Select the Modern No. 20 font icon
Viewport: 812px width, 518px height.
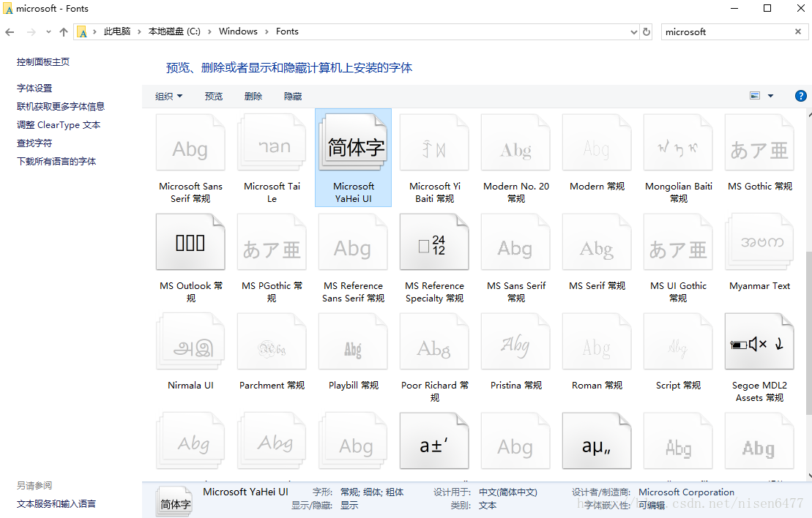515,143
